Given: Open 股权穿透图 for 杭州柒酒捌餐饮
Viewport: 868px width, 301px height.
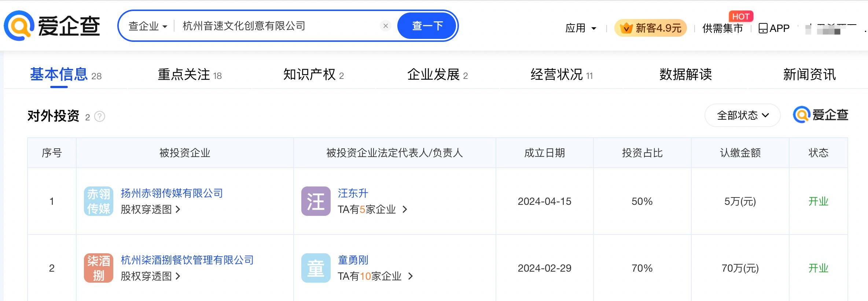Looking at the screenshot, I should click(x=151, y=276).
